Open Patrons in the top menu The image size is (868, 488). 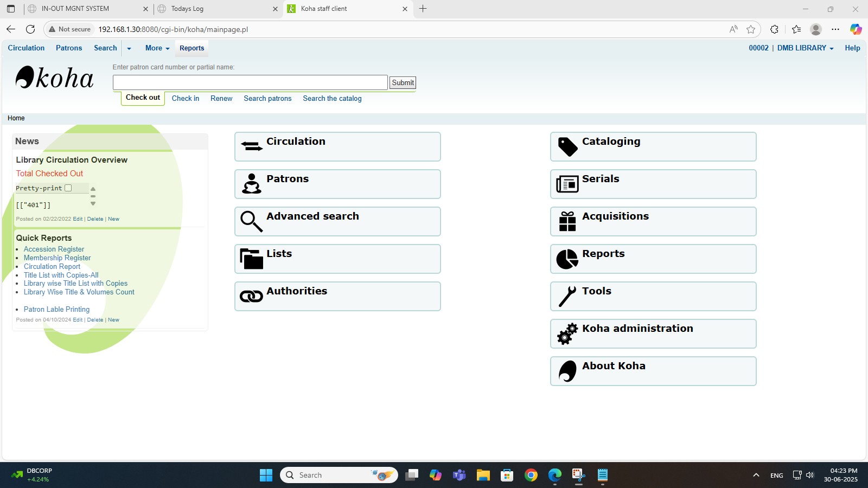pyautogui.click(x=69, y=48)
